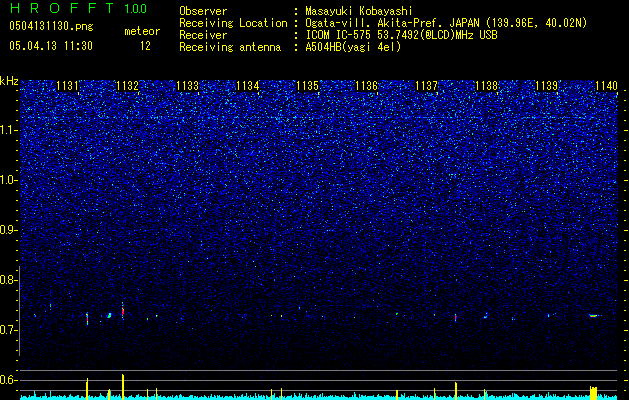This screenshot has width=629, height=400.
Task: Click the Receiving Location label
Action: 233,23
